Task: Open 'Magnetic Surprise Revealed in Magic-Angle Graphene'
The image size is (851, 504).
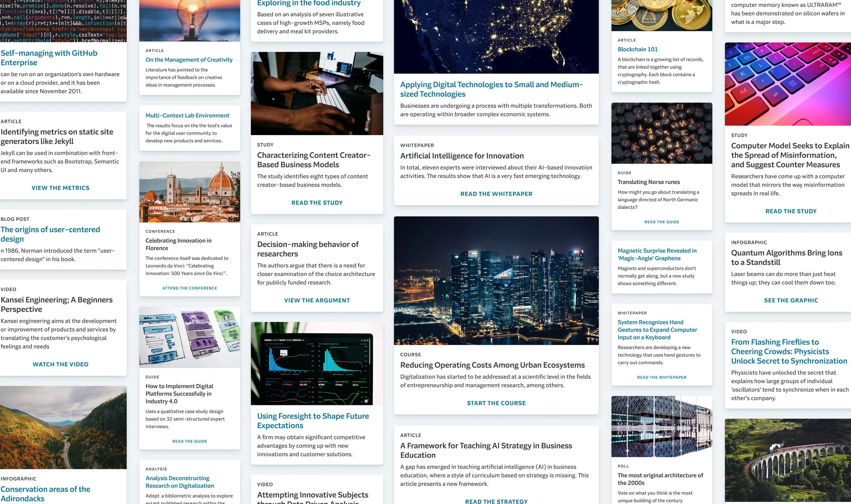Action: [x=657, y=255]
